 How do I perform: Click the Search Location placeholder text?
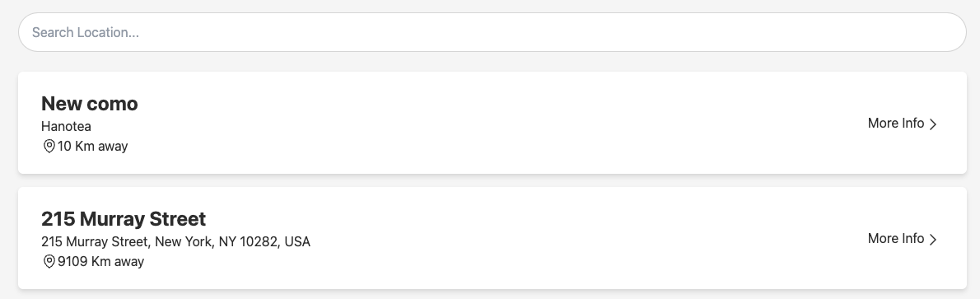point(86,32)
